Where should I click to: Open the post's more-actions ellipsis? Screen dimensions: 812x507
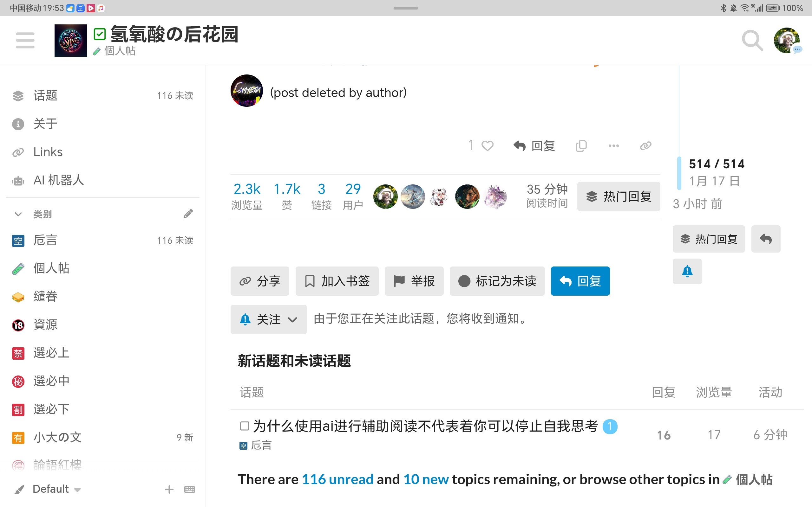click(x=613, y=146)
